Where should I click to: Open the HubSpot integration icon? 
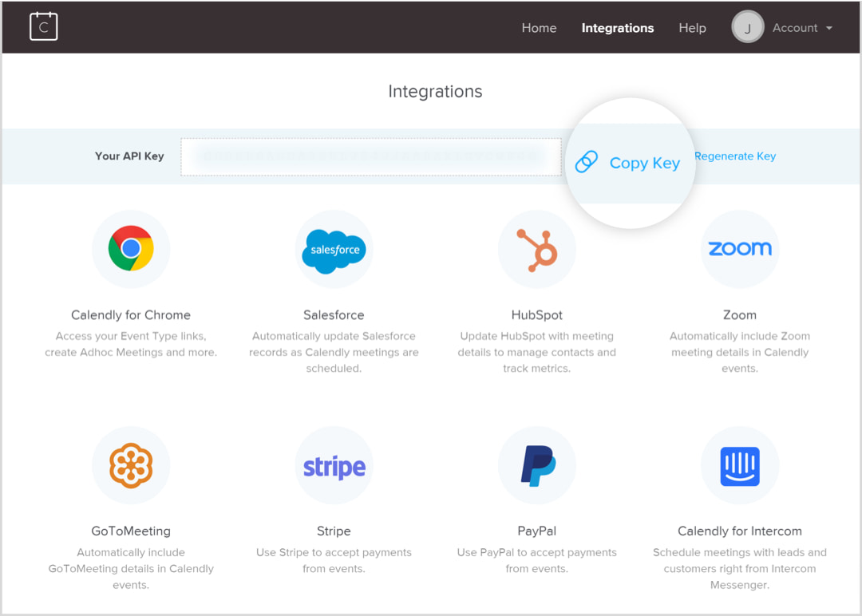[536, 250]
